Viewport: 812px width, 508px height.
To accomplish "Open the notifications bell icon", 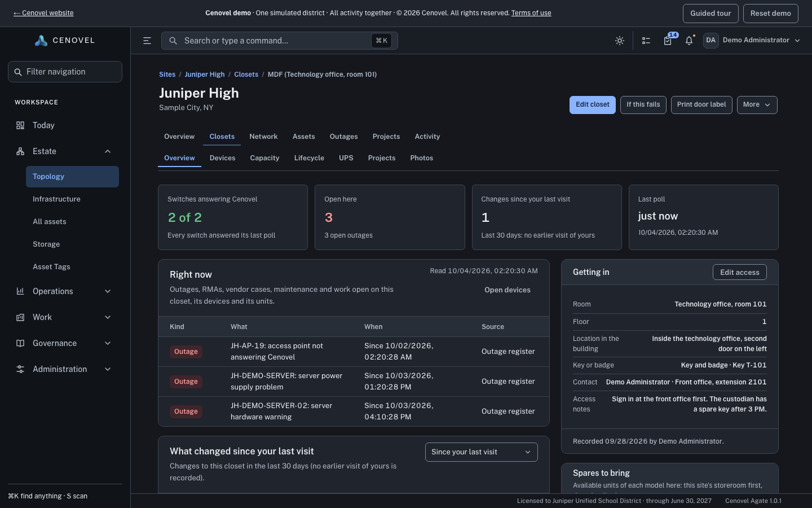I will 689,41.
